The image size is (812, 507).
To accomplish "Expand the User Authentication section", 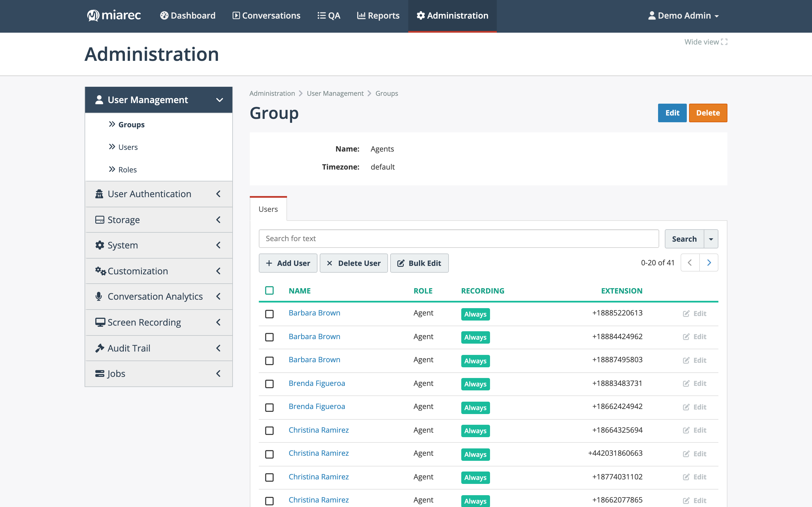I will coord(159,194).
